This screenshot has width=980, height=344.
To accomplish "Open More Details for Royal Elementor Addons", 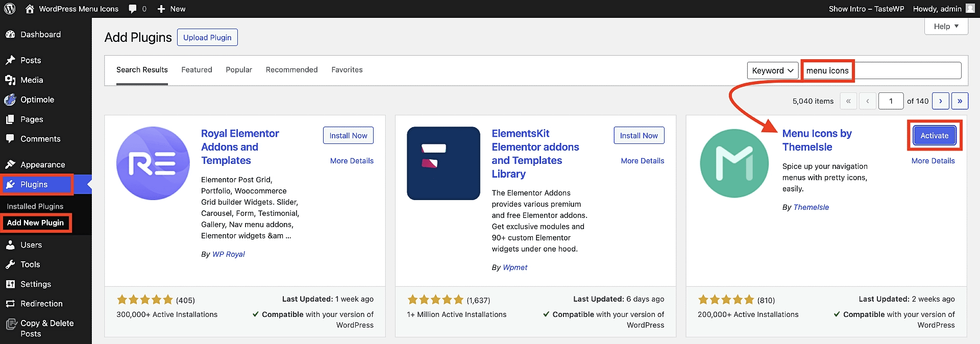I will (352, 161).
